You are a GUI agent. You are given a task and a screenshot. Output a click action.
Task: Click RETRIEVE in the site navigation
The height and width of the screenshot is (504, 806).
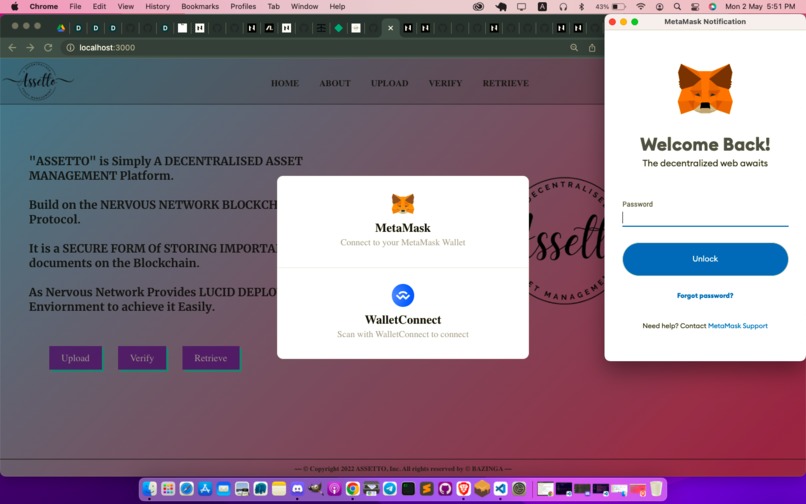coord(505,83)
